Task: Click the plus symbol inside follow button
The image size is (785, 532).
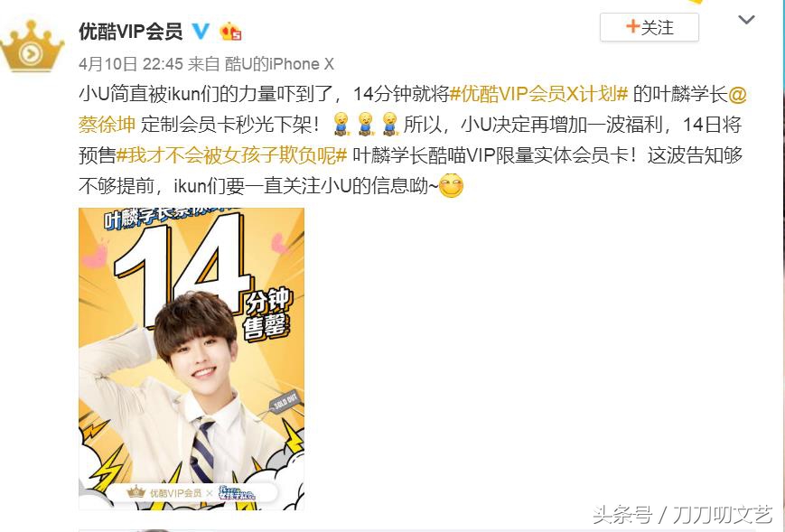Action: pyautogui.click(x=632, y=26)
